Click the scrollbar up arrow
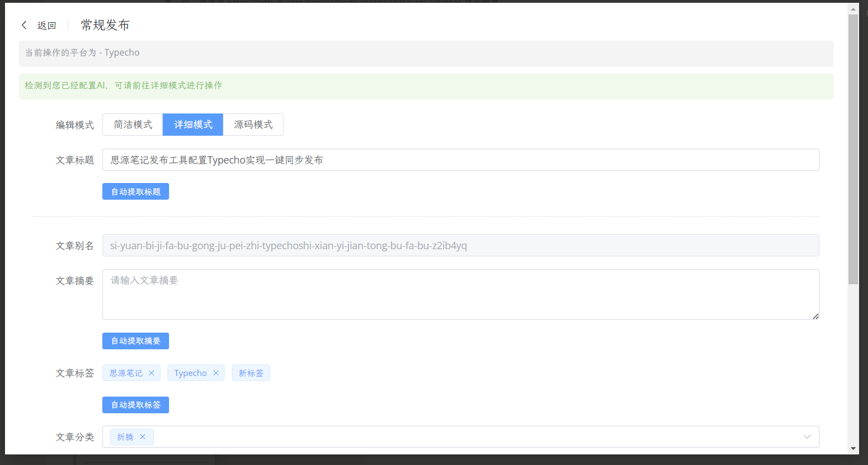Screen dimensions: 868x465 click(853, 9)
